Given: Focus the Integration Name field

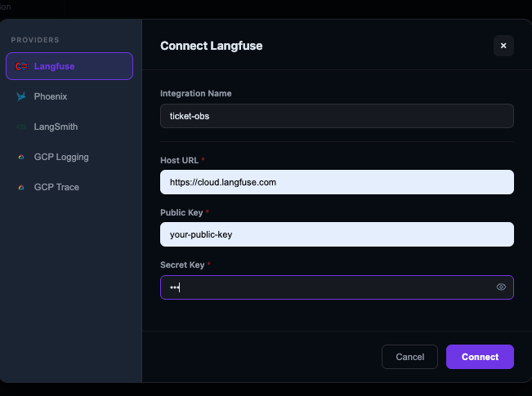Looking at the screenshot, I should tap(337, 116).
